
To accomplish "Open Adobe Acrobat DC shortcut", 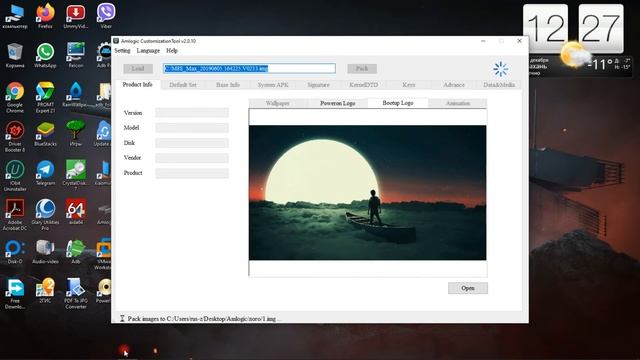I will click(15, 215).
